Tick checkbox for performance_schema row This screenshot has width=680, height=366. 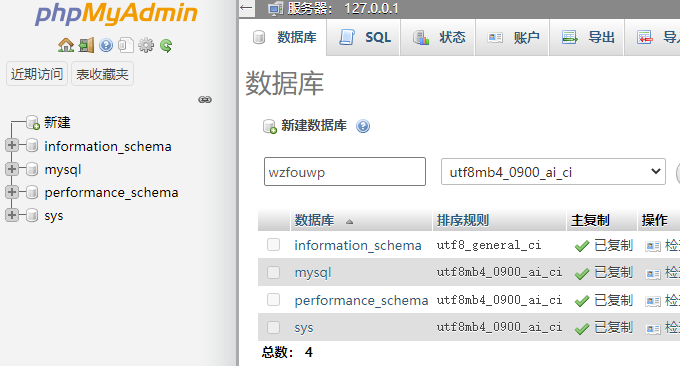[273, 300]
